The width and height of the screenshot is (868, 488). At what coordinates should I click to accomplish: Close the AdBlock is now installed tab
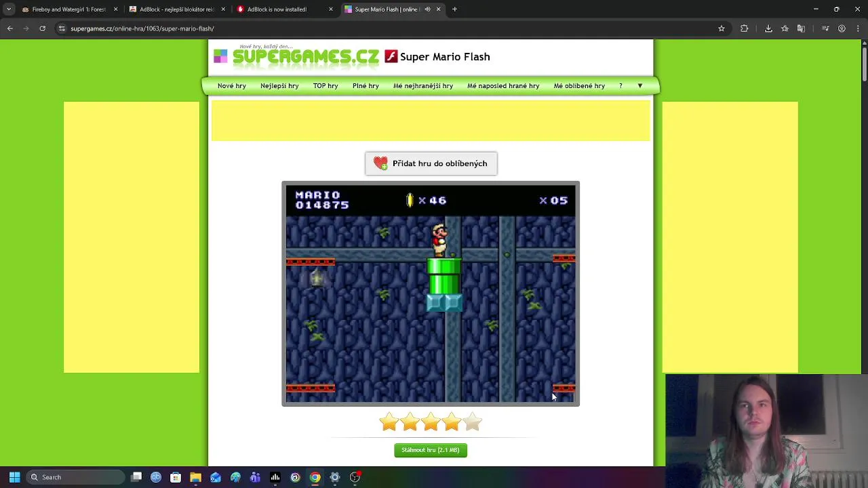pyautogui.click(x=331, y=9)
